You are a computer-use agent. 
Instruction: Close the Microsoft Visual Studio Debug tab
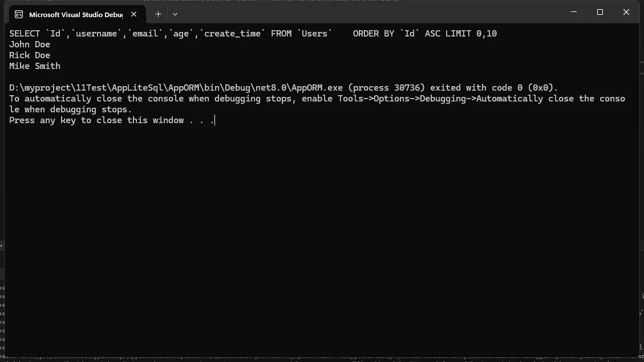click(133, 14)
